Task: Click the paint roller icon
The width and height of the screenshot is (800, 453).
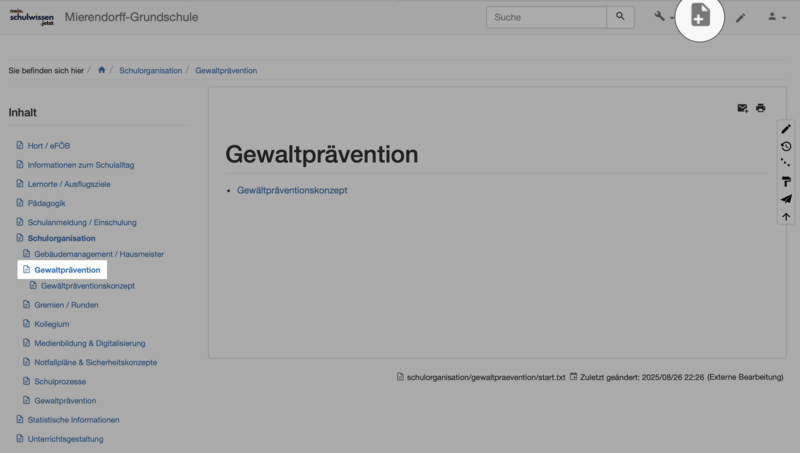Action: 786,181
